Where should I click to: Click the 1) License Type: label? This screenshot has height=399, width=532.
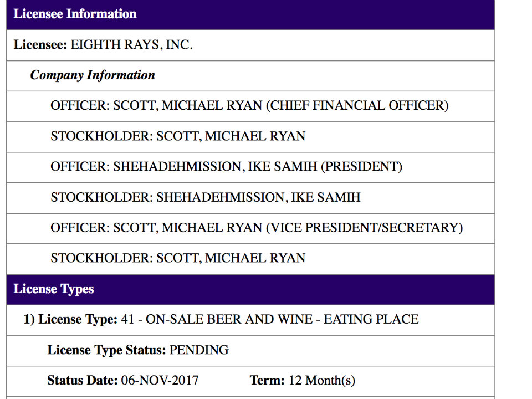pos(70,319)
